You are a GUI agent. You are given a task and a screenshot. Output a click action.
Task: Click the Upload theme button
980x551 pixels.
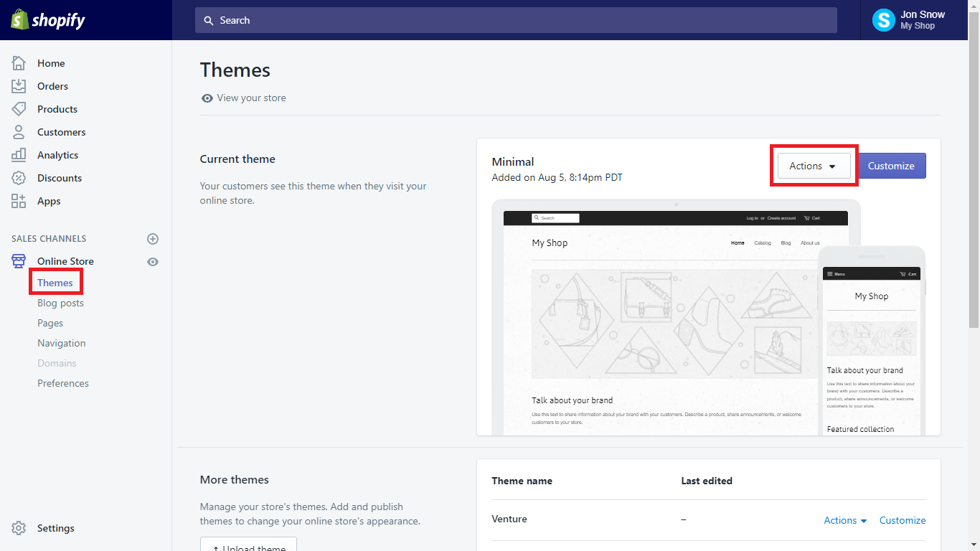tap(248, 544)
